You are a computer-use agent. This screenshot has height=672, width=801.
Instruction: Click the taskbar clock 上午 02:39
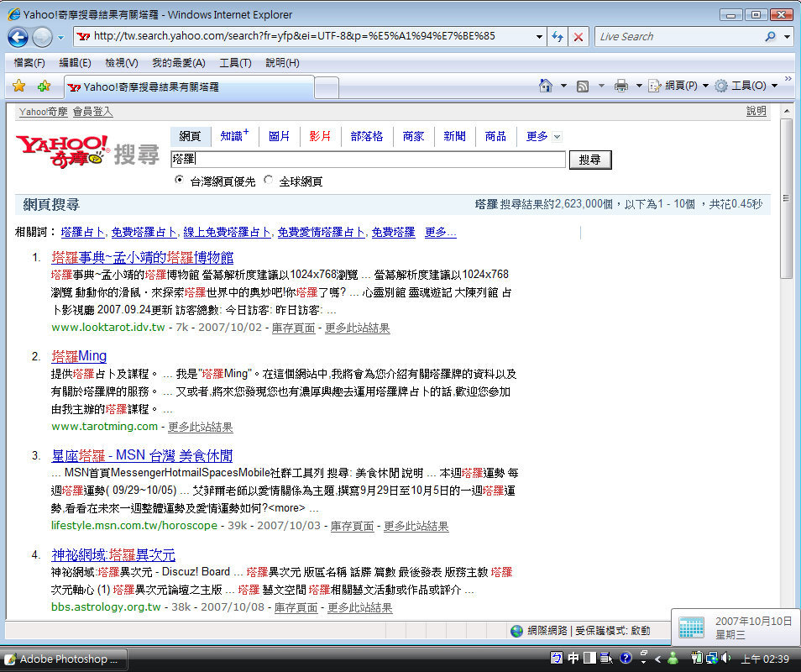pos(765,659)
